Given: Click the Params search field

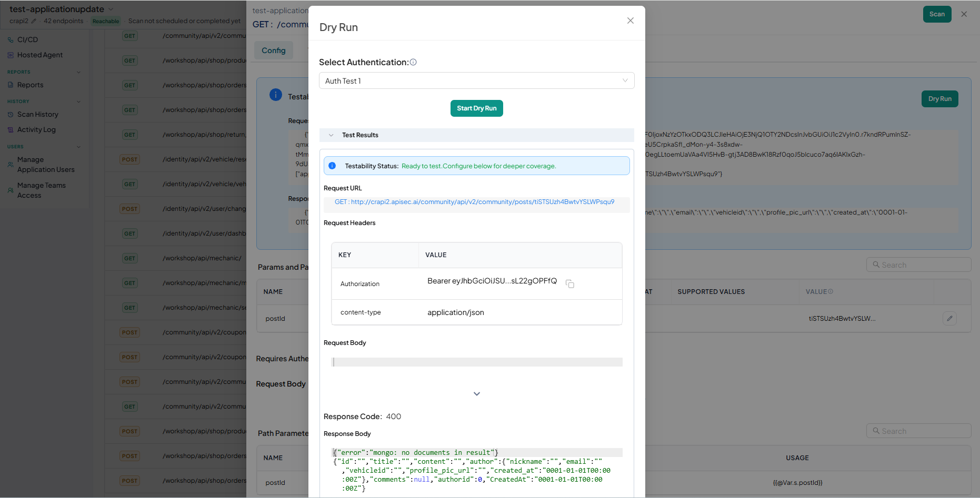Looking at the screenshot, I should [x=918, y=265].
